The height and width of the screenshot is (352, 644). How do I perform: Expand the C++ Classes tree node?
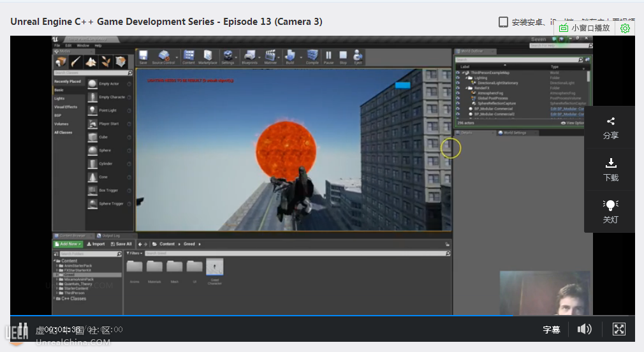click(55, 298)
